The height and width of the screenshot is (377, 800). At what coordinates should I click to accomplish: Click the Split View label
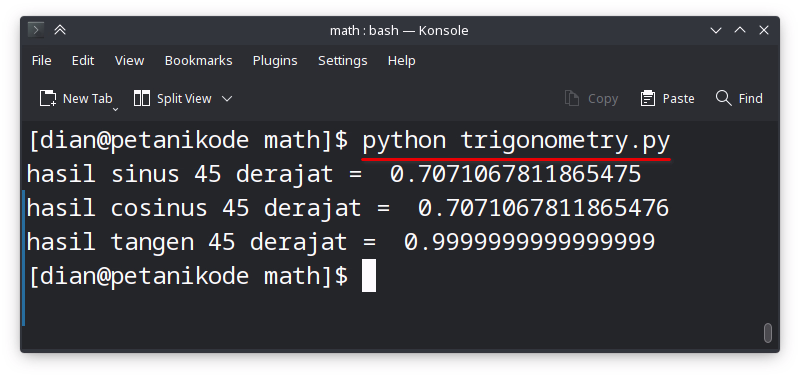(184, 98)
